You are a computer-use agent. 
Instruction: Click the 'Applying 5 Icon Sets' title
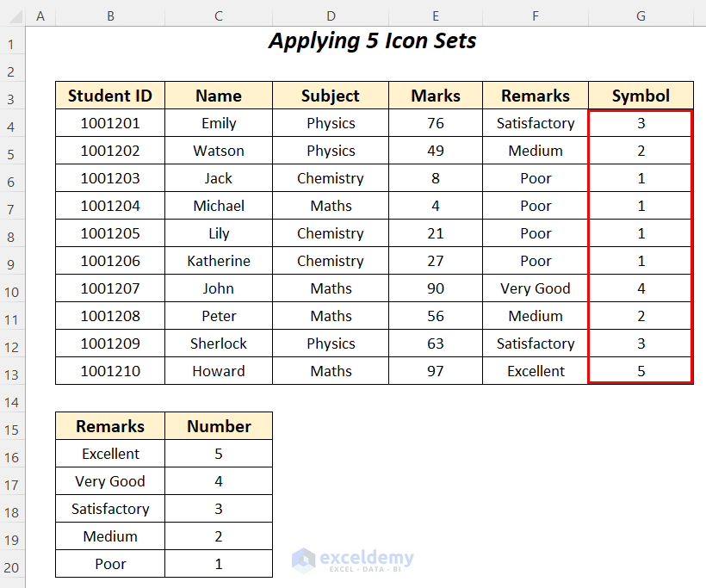(x=372, y=41)
